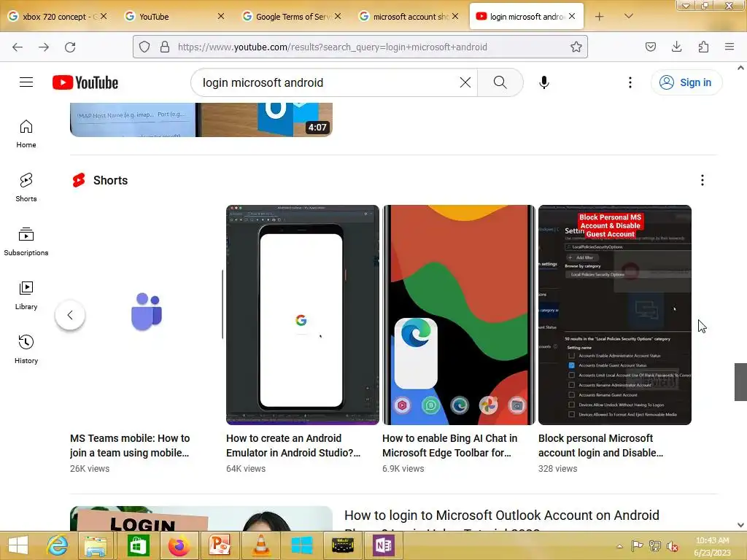Click title 'MS Teams mobile: How to join a team'

130,446
